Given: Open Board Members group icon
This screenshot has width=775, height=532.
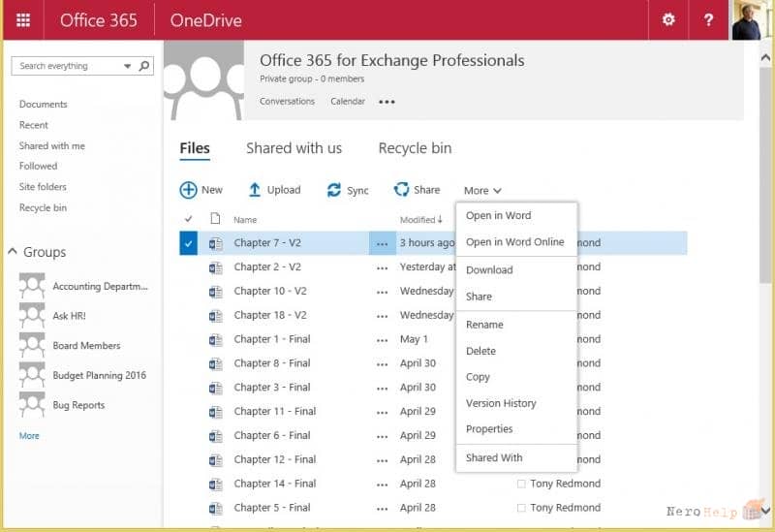Looking at the screenshot, I should click(x=32, y=345).
